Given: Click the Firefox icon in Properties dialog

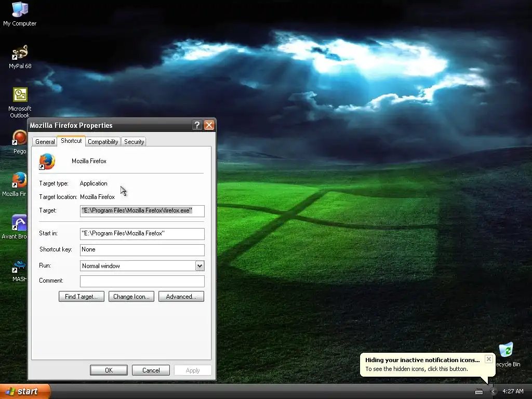Looking at the screenshot, I should click(x=47, y=162).
